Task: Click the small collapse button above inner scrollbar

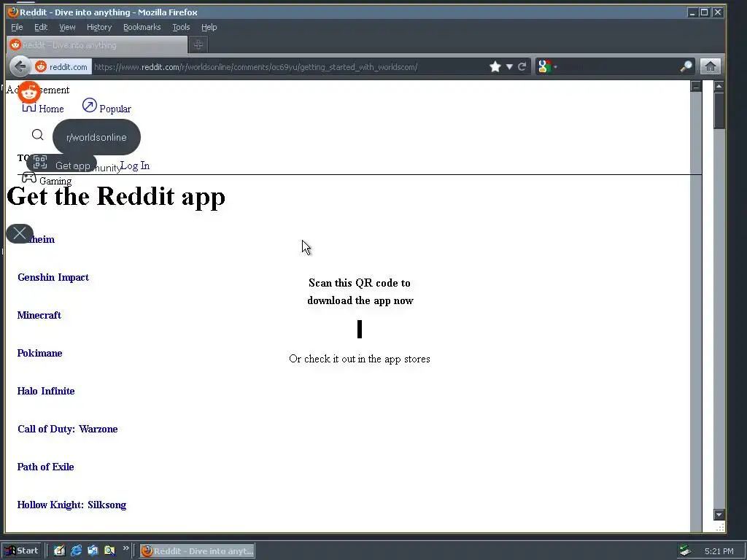Action: click(x=696, y=86)
